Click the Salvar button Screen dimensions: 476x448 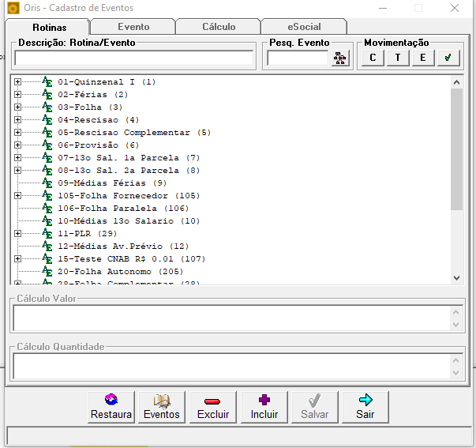pyautogui.click(x=315, y=407)
